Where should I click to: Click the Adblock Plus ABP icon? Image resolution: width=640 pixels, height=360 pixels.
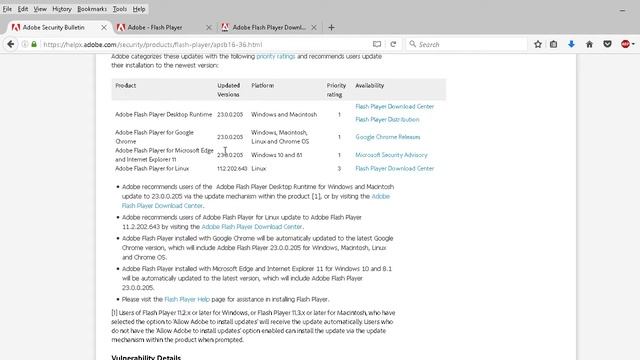click(625, 44)
